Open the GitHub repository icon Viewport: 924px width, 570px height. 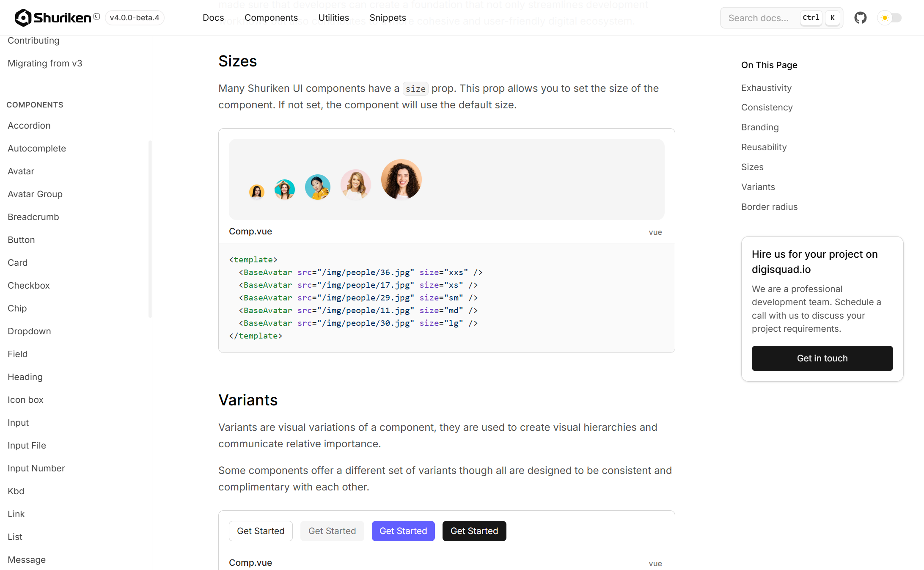click(860, 18)
